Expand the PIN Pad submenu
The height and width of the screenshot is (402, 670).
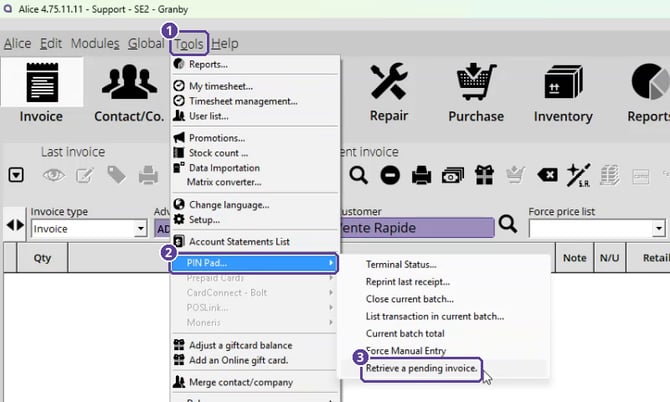point(255,263)
